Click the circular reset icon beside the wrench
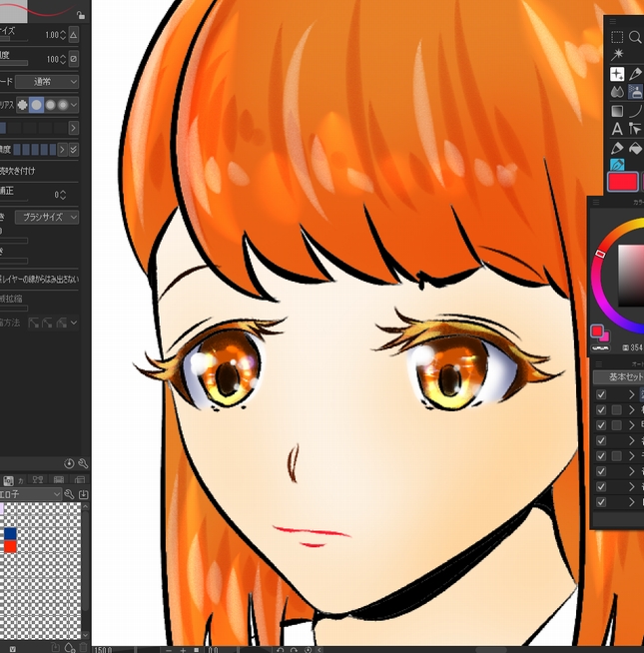 pos(69,463)
